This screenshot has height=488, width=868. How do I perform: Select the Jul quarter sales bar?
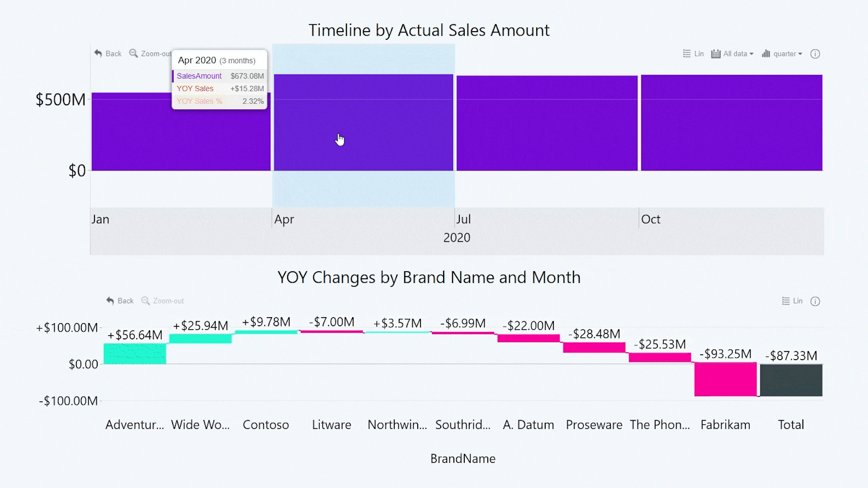pyautogui.click(x=547, y=123)
